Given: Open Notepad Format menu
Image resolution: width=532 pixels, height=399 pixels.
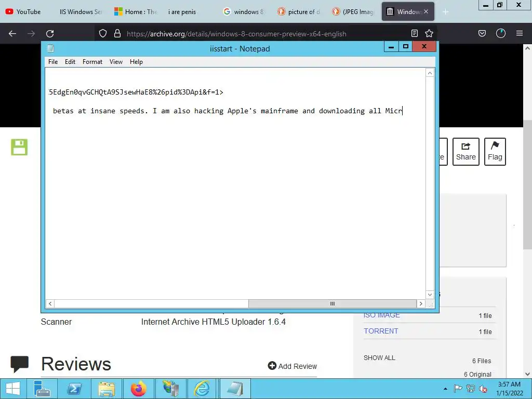Looking at the screenshot, I should pyautogui.click(x=92, y=62).
